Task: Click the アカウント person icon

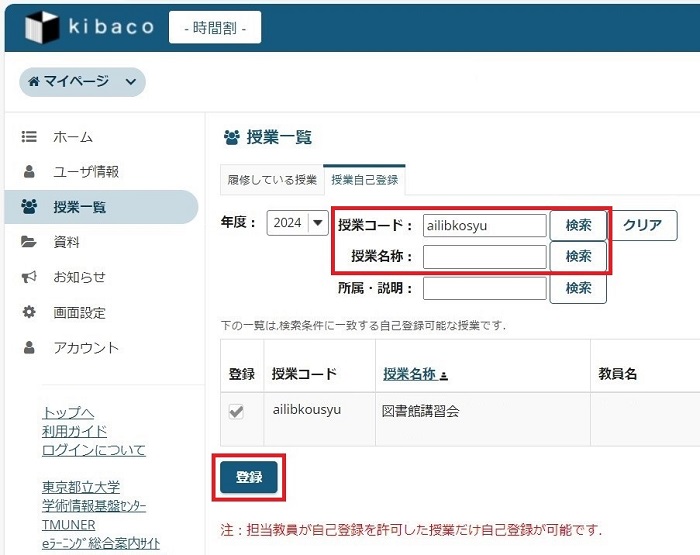Action: pyautogui.click(x=30, y=348)
